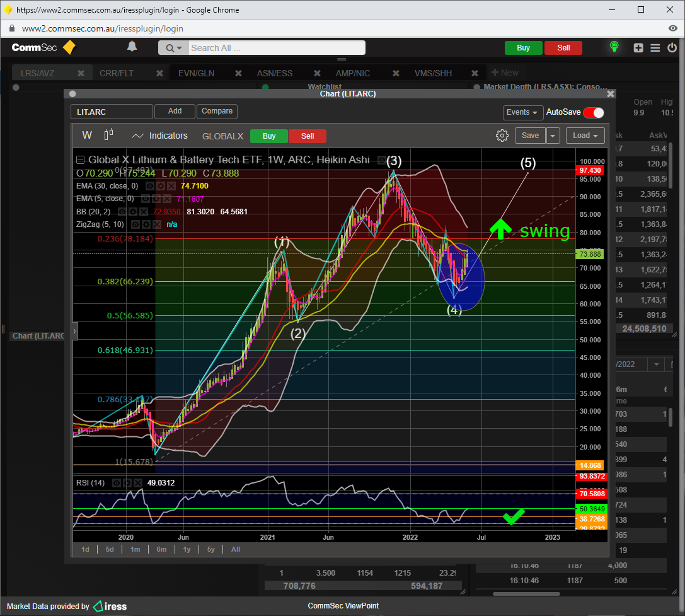Screen dimensions: 685x616
Task: Open settings for EMA (5, close, 0)
Action: [x=156, y=199]
